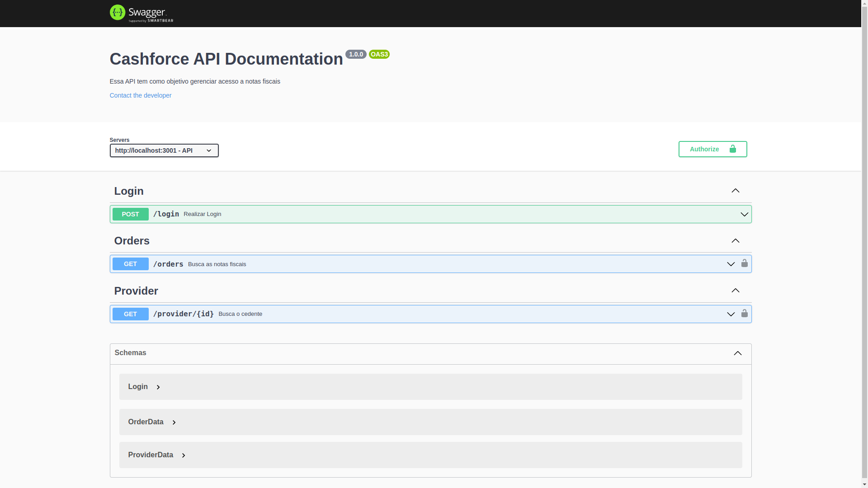868x488 pixels.
Task: Expand the GET /provider/{id} endpoint chevron
Action: point(731,314)
